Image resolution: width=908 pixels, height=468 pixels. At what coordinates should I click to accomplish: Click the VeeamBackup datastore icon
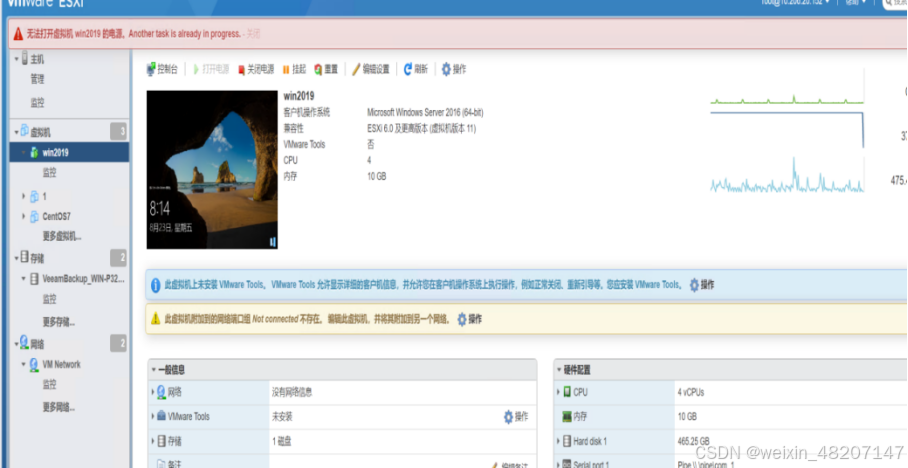pyautogui.click(x=34, y=279)
